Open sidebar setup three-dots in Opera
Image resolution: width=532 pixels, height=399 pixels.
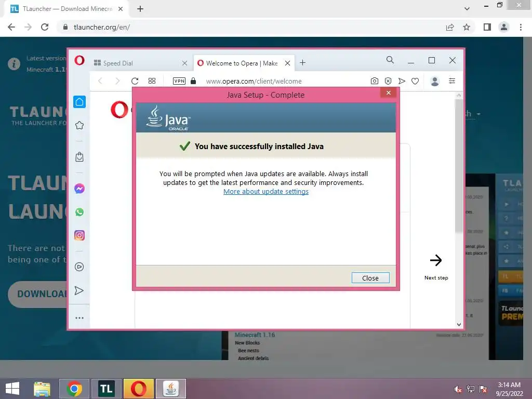pos(79,318)
